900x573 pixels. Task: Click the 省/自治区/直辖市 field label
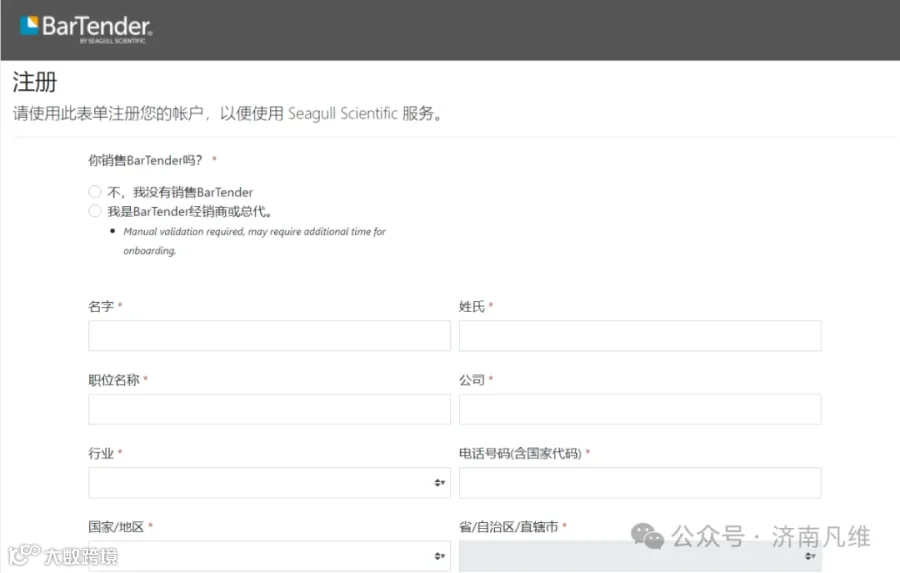509,526
